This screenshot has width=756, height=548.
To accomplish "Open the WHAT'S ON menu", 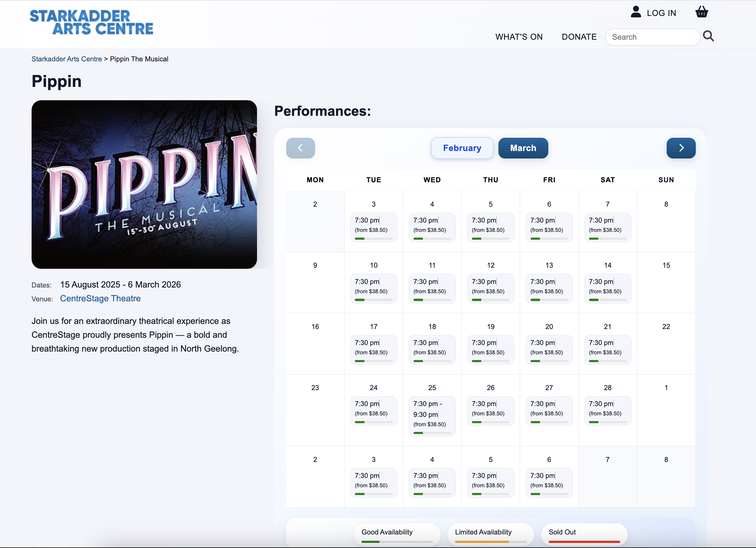I will coord(519,37).
